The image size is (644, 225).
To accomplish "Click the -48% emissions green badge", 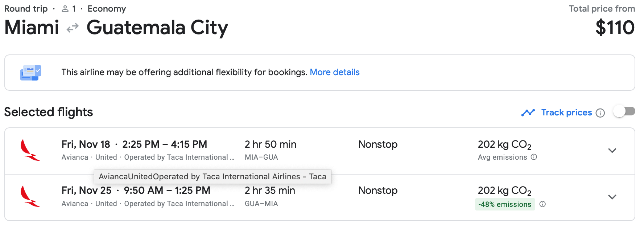I will pos(505,204).
